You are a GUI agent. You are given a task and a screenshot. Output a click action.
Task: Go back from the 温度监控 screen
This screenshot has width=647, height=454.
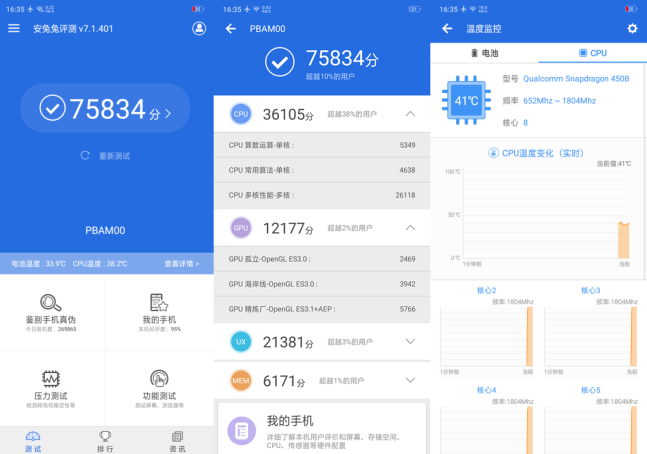[x=447, y=28]
